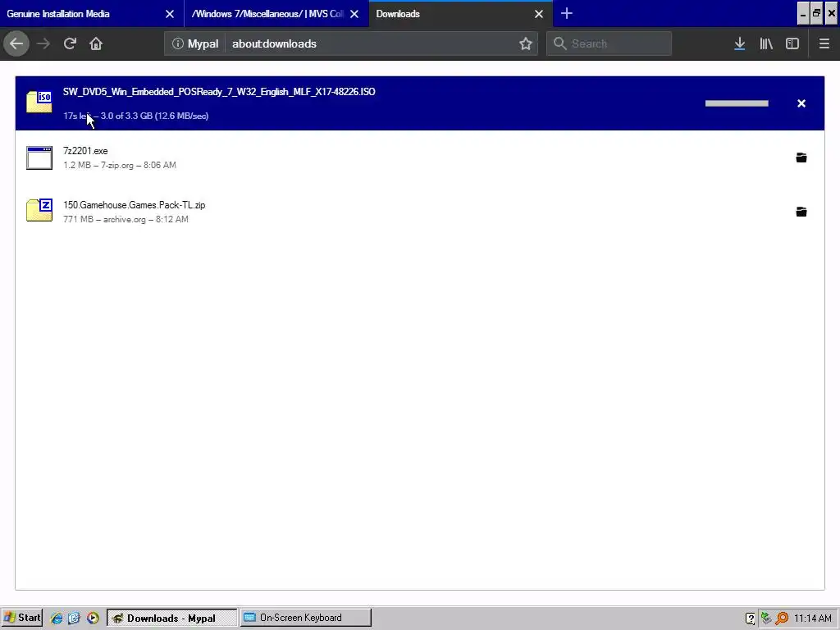The height and width of the screenshot is (630, 840).
Task: Restore down the Mypal browser window
Action: (816, 14)
